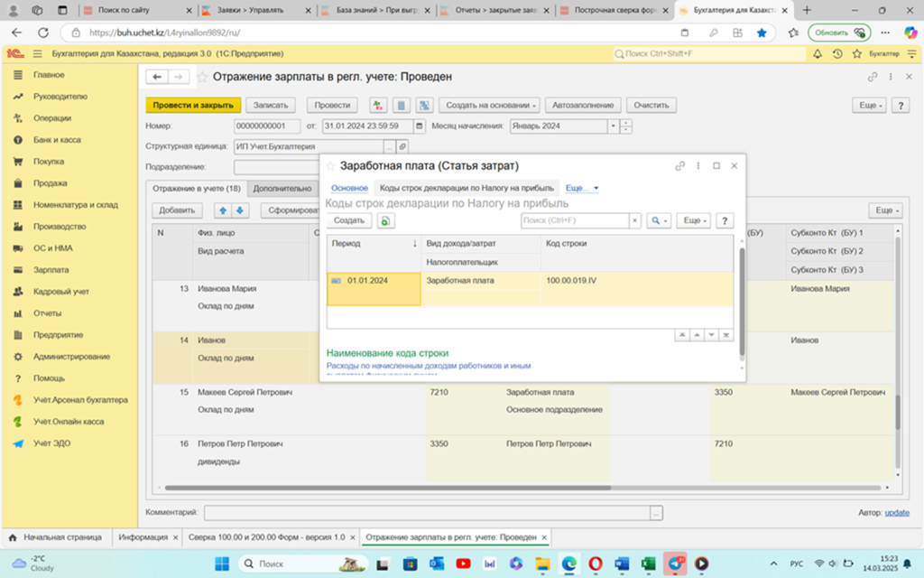Expand the Создать на основании dropdown
This screenshot has height=578, width=924.
(x=492, y=106)
